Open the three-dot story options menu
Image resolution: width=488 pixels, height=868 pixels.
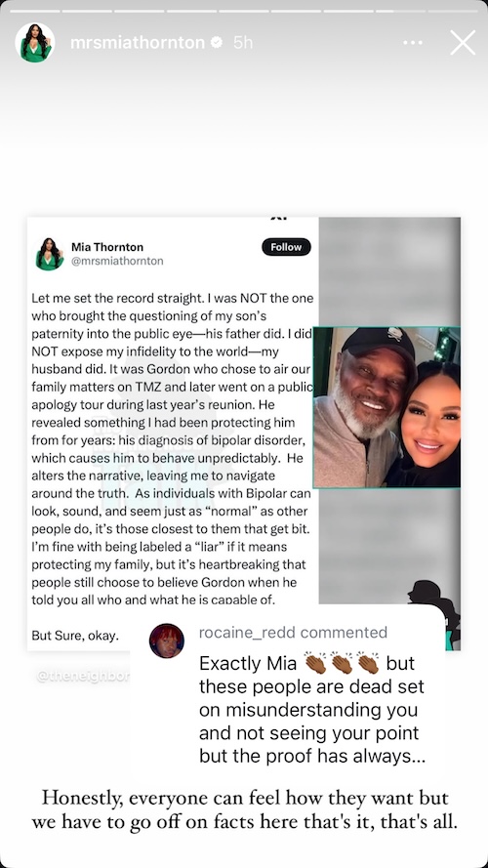click(x=413, y=43)
